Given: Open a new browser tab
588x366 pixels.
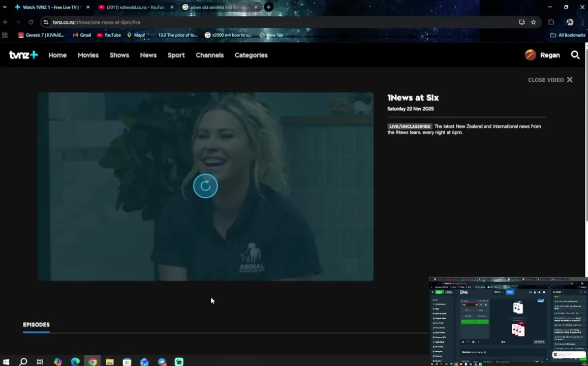Looking at the screenshot, I should tap(268, 7).
